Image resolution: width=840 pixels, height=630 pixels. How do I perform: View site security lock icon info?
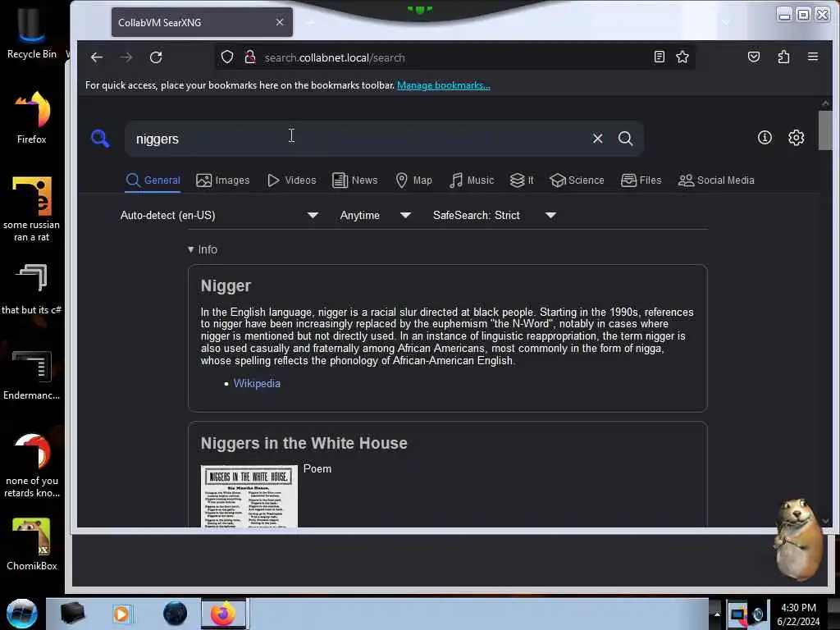pos(249,57)
